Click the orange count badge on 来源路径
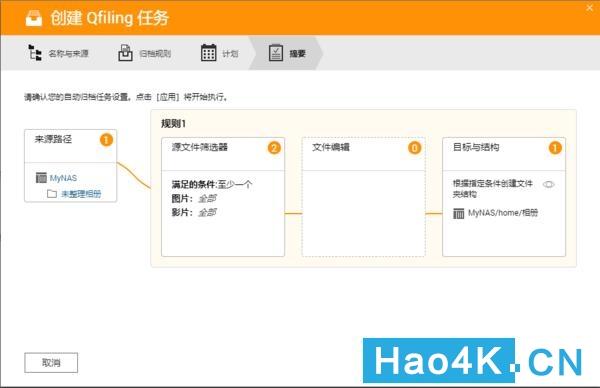 pos(106,140)
